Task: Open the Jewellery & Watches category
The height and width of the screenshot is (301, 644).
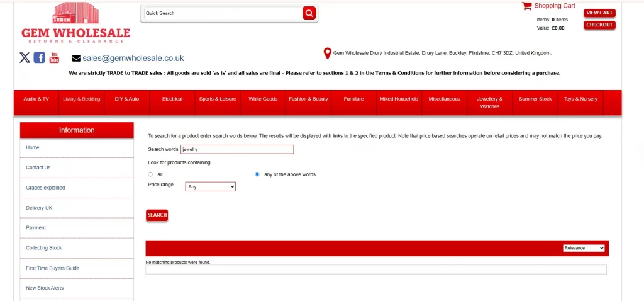Action: tap(489, 103)
